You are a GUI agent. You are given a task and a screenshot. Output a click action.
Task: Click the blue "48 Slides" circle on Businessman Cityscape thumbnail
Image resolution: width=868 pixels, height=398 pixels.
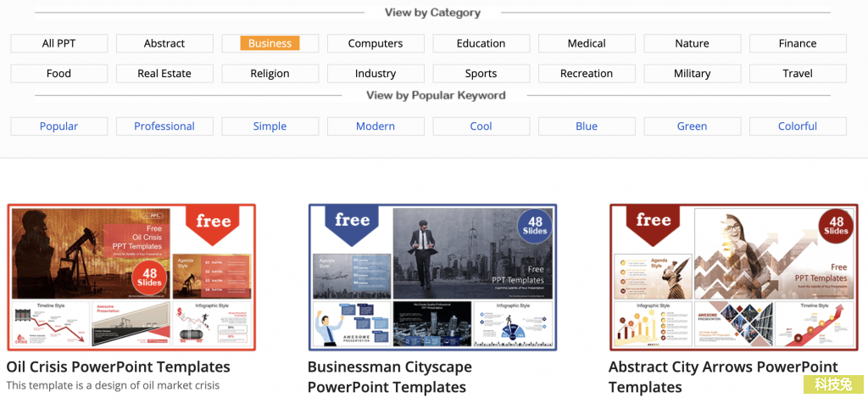(x=535, y=227)
